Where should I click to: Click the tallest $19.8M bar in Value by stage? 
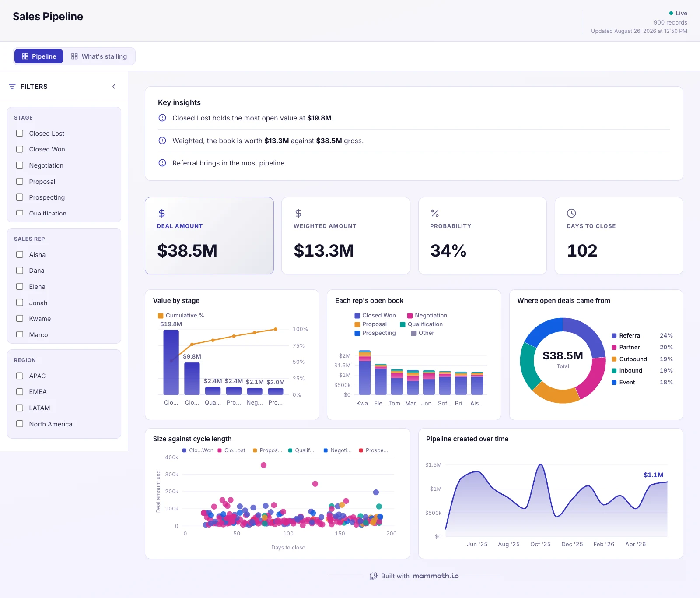[x=171, y=362]
